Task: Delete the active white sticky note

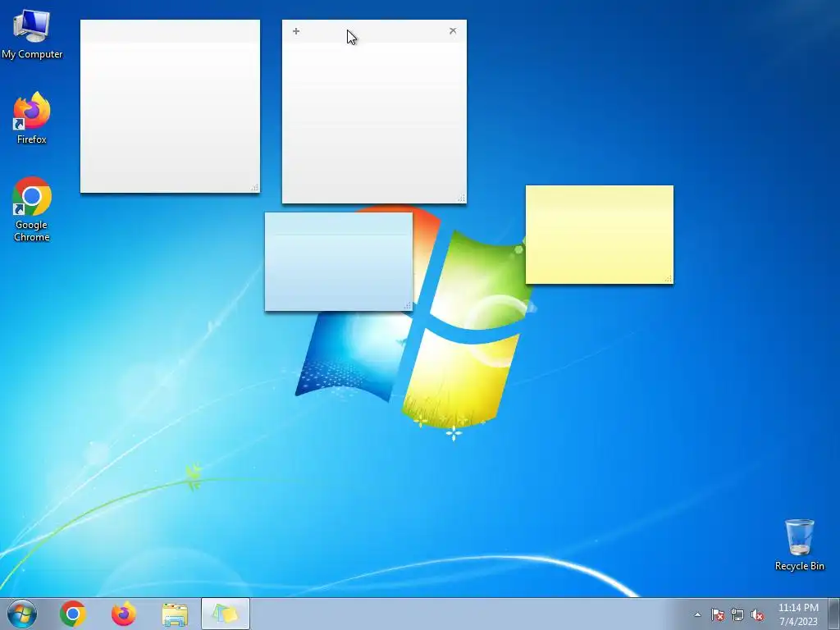Action: (x=453, y=31)
